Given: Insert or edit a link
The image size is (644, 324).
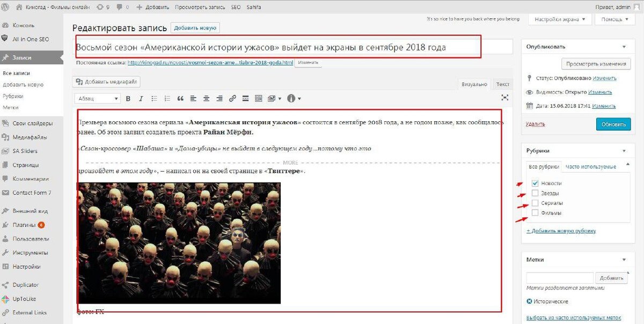Looking at the screenshot, I should [232, 99].
